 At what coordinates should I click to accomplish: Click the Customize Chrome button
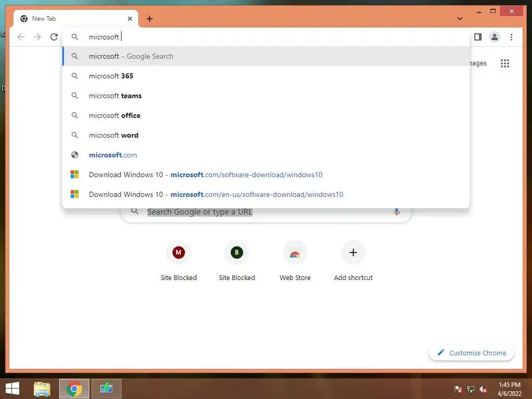tap(472, 353)
